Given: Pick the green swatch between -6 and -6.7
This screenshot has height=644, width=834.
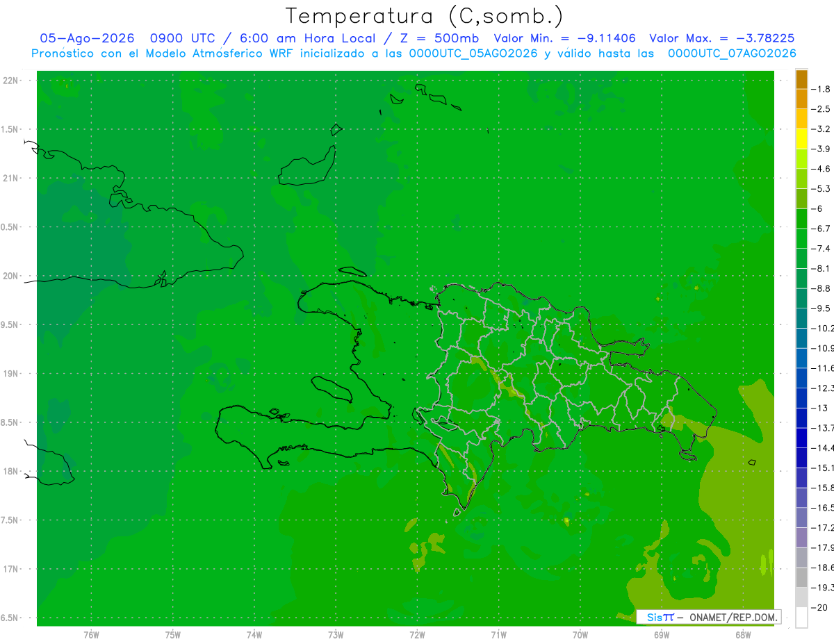Looking at the screenshot, I should click(801, 218).
